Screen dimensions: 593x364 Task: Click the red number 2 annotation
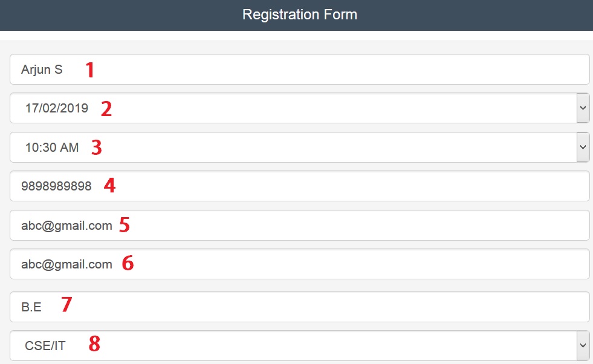(x=106, y=109)
